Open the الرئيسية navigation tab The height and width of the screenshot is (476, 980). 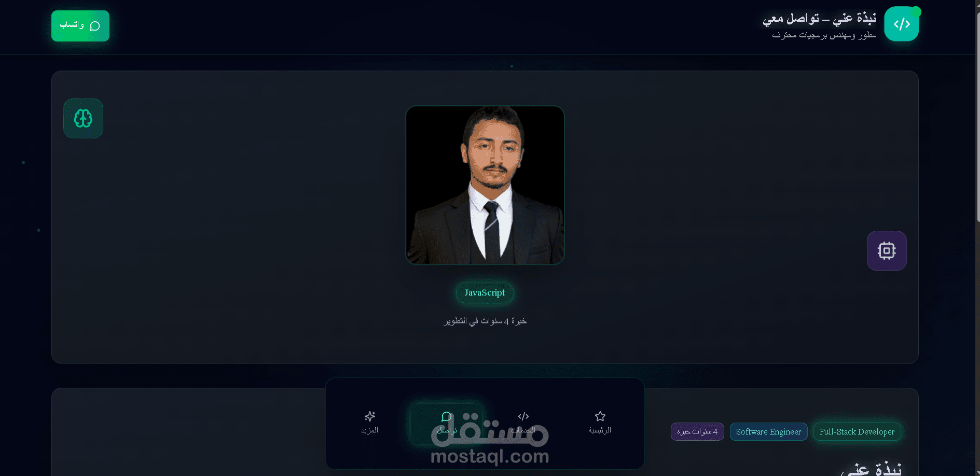600,423
